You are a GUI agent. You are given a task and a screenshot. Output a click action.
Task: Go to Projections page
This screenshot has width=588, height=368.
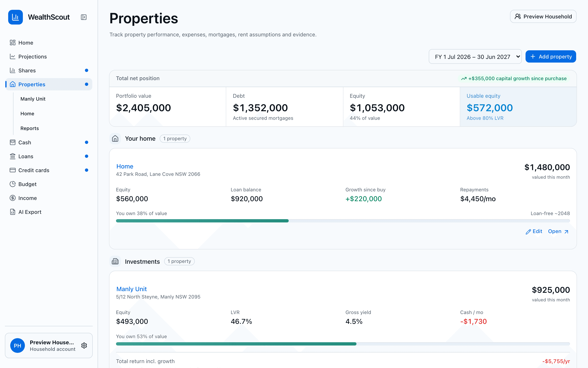(x=49, y=56)
